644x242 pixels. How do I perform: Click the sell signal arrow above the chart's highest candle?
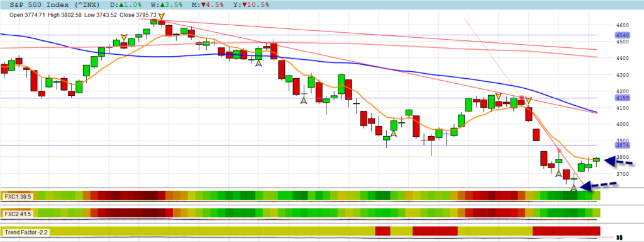coord(161,17)
